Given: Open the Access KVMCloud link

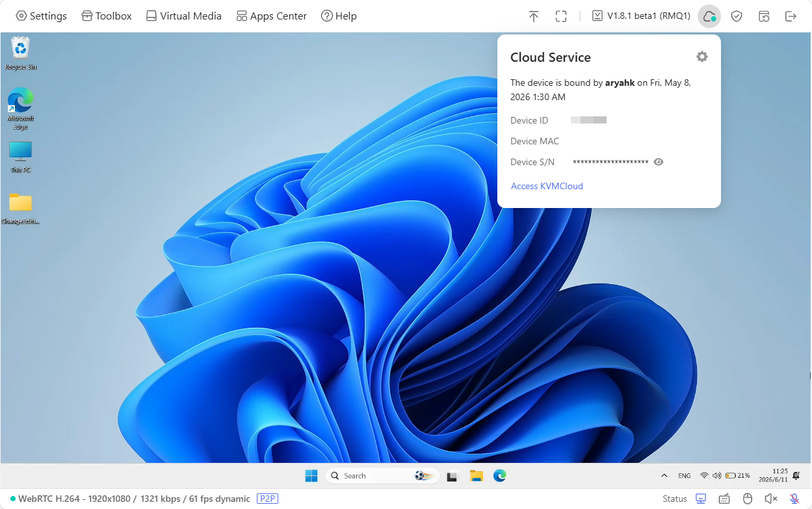Looking at the screenshot, I should click(x=547, y=186).
